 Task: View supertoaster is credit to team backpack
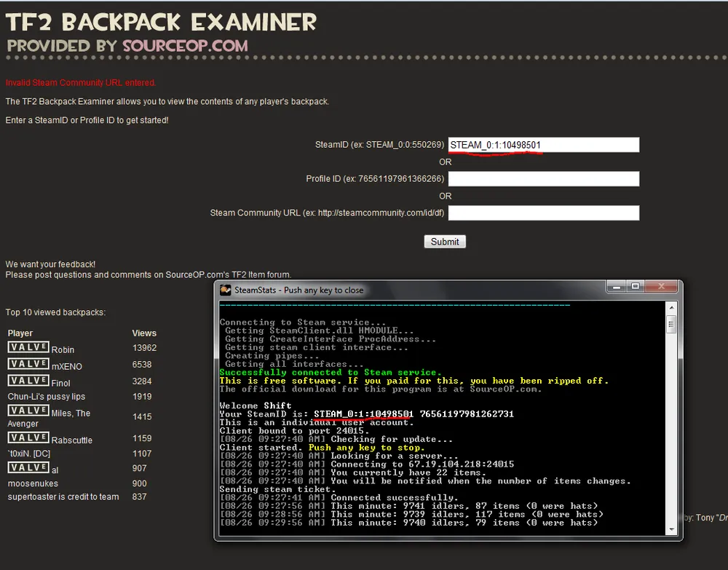point(63,497)
